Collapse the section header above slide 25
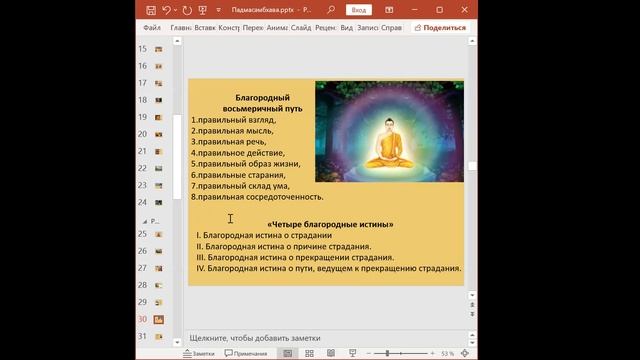640x360 pixels. (145, 222)
